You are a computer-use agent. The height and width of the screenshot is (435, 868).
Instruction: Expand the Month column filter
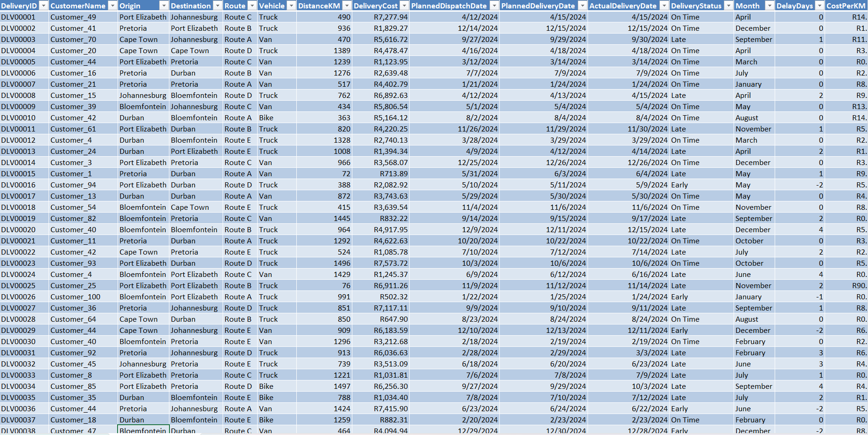pyautogui.click(x=769, y=6)
